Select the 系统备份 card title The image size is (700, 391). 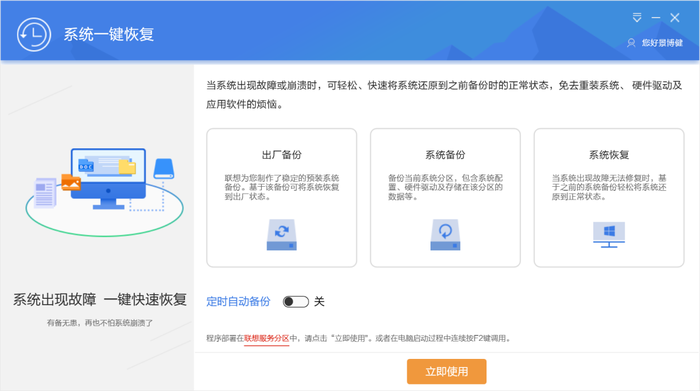click(445, 155)
